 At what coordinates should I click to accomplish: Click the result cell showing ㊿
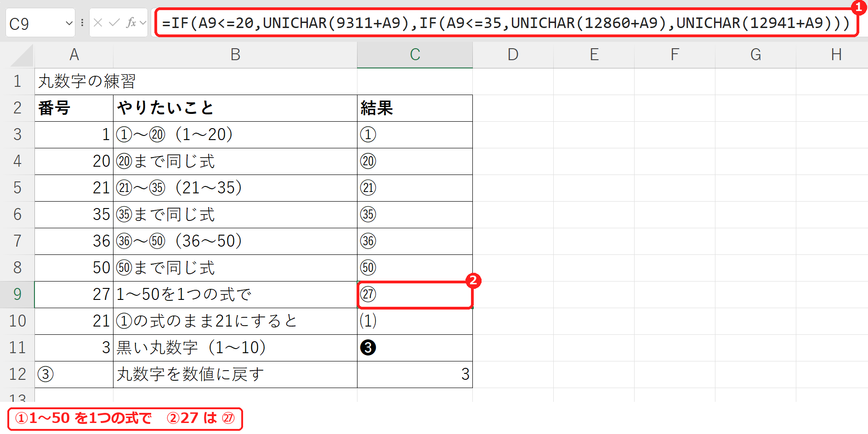point(415,268)
